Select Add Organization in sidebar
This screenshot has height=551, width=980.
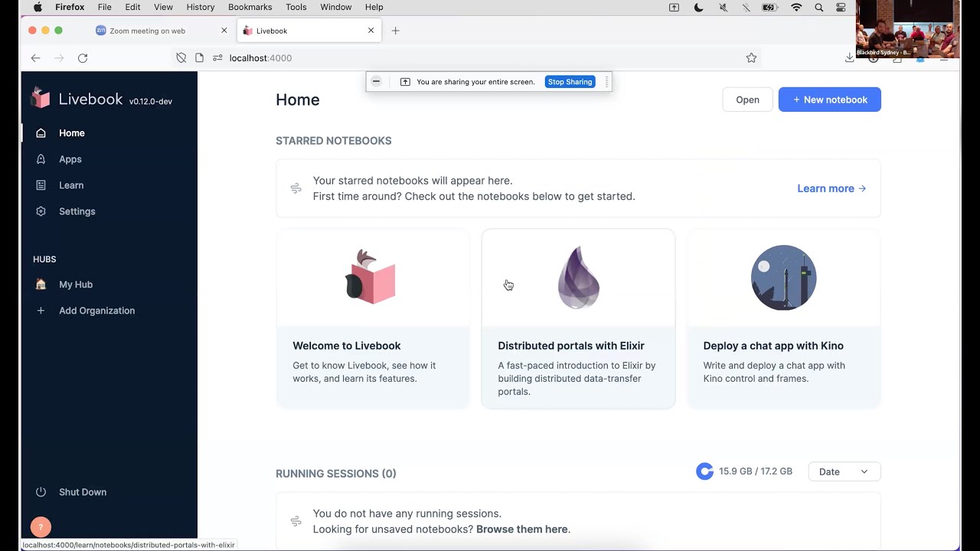pos(96,311)
